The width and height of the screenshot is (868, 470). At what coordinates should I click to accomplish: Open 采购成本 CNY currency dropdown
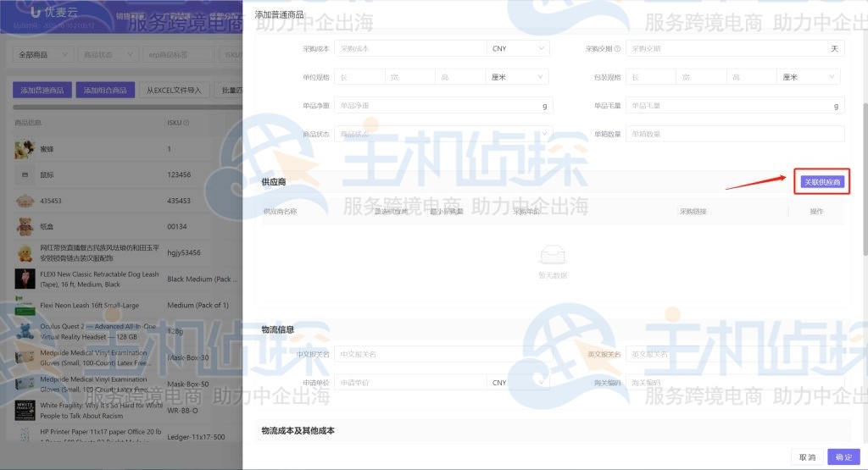518,48
